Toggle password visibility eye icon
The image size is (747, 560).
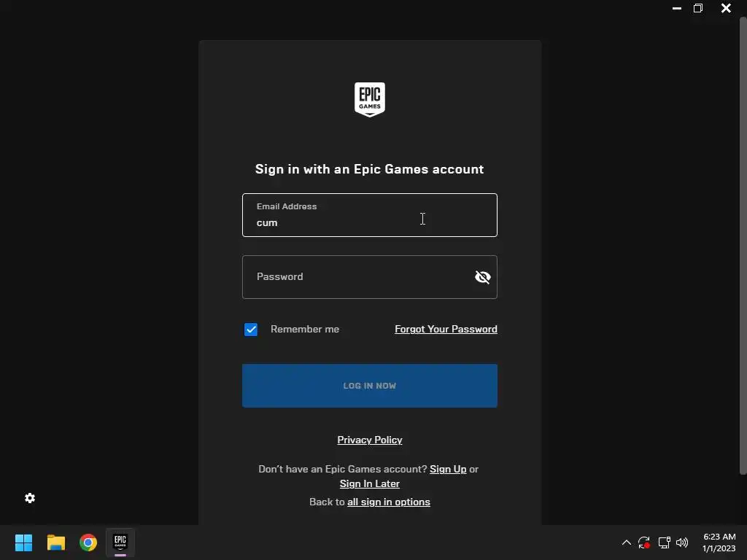483,276
